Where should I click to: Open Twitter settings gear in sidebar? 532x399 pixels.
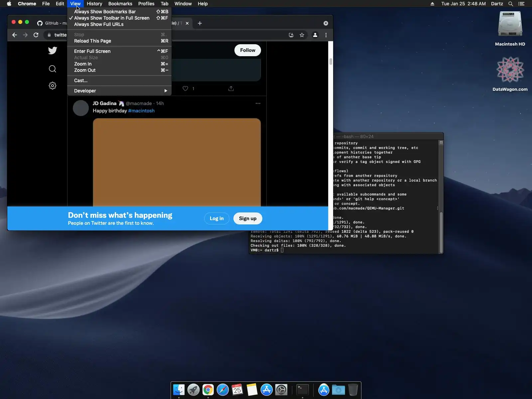pyautogui.click(x=53, y=85)
